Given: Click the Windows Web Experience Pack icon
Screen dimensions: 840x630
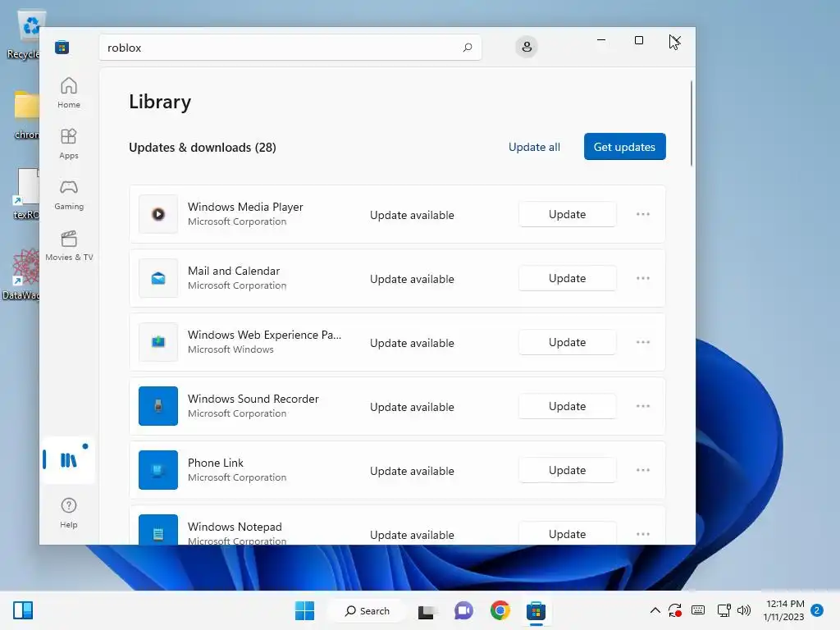Looking at the screenshot, I should pos(158,342).
